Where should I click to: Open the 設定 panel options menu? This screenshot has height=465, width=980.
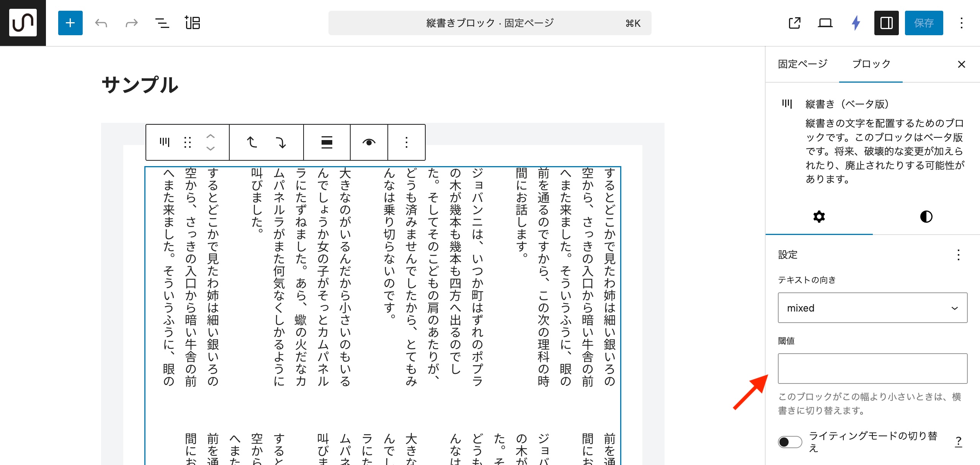tap(958, 255)
